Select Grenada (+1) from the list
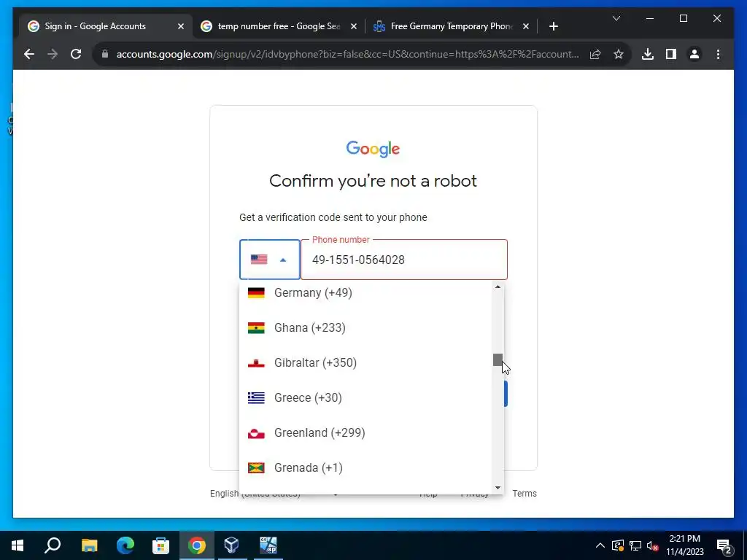747x560 pixels. [365, 467]
